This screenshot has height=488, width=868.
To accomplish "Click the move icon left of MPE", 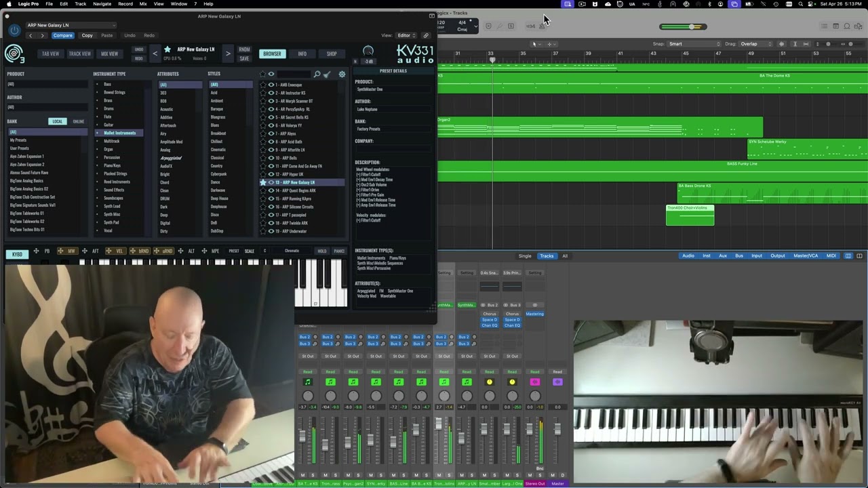I will click(204, 251).
